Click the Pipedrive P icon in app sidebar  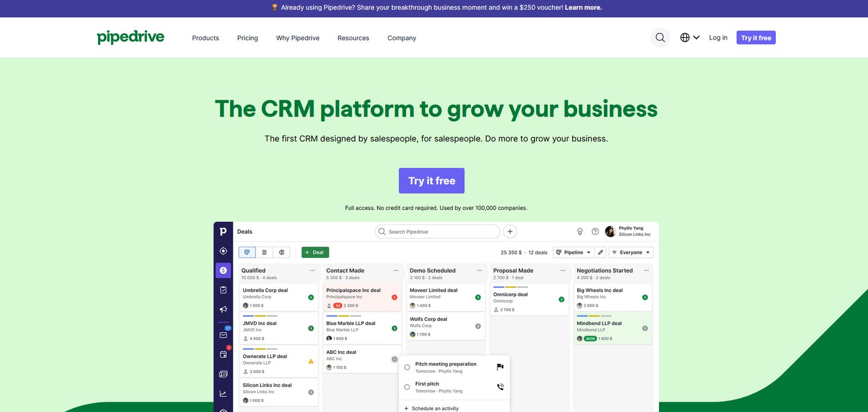click(x=223, y=231)
